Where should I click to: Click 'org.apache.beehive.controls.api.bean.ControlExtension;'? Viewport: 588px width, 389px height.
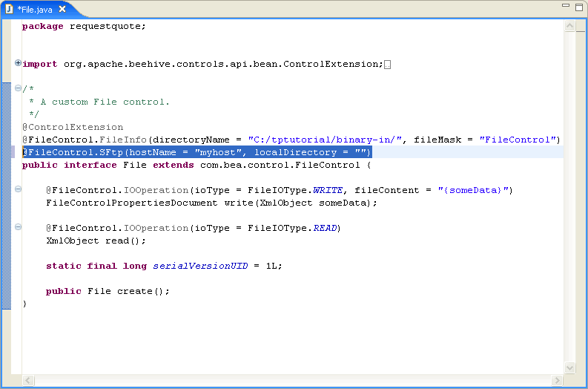223,64
